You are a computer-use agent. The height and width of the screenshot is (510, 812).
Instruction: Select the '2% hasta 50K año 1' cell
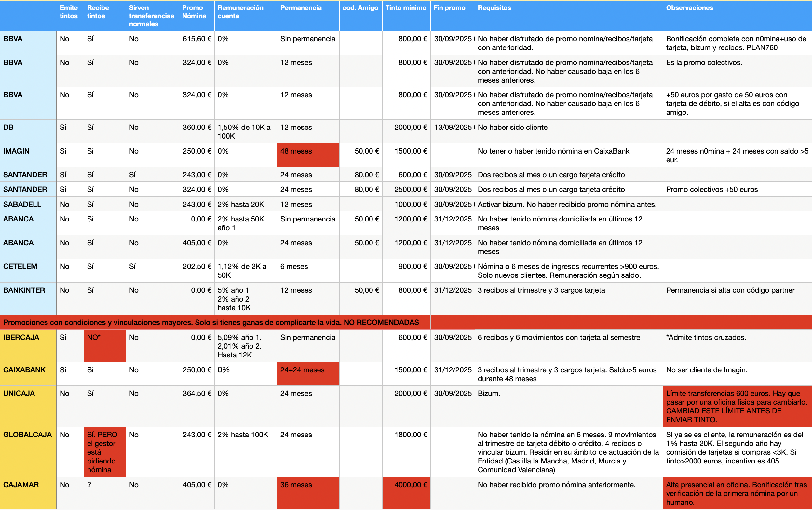[x=246, y=223]
